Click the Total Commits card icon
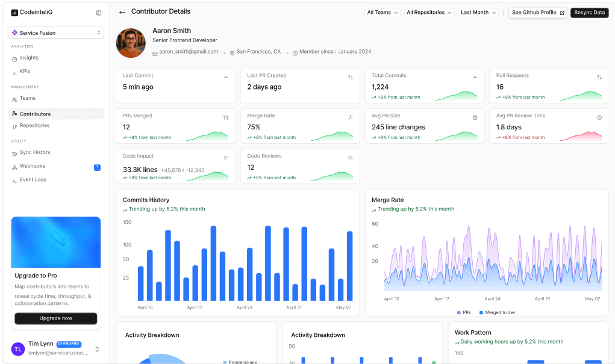615x364 pixels. [x=475, y=77]
